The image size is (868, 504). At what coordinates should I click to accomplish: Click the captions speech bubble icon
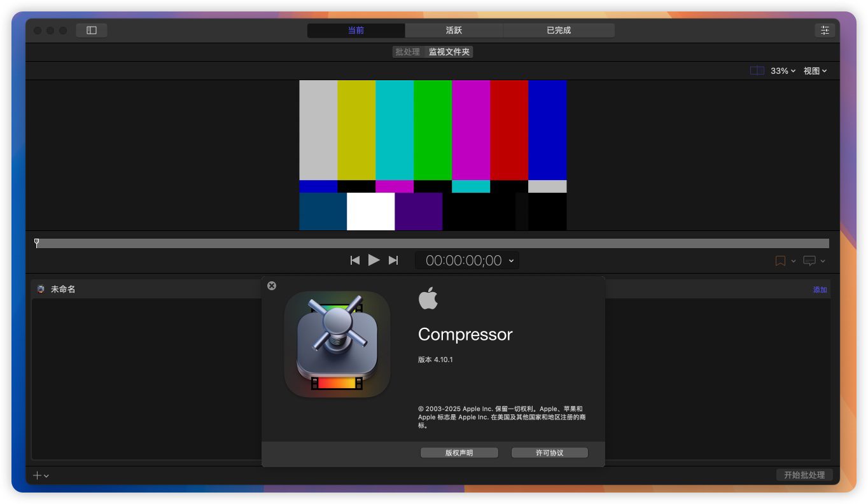pyautogui.click(x=809, y=261)
